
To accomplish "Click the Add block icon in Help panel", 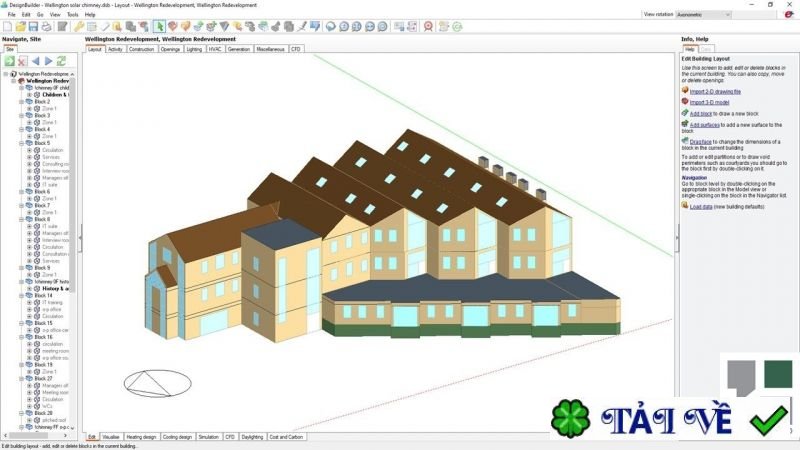I will [x=685, y=113].
